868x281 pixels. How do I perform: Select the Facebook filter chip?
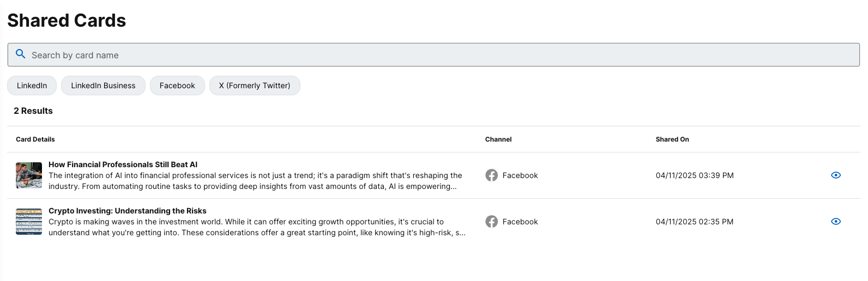(177, 85)
